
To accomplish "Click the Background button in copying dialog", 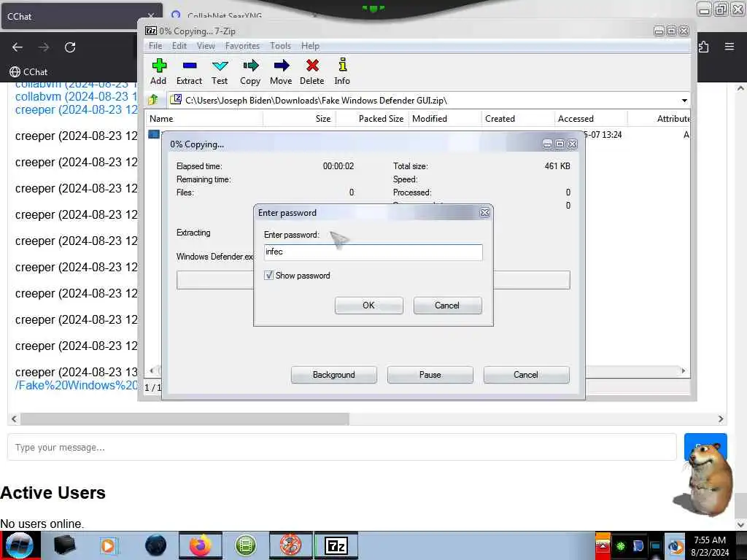I will [333, 375].
